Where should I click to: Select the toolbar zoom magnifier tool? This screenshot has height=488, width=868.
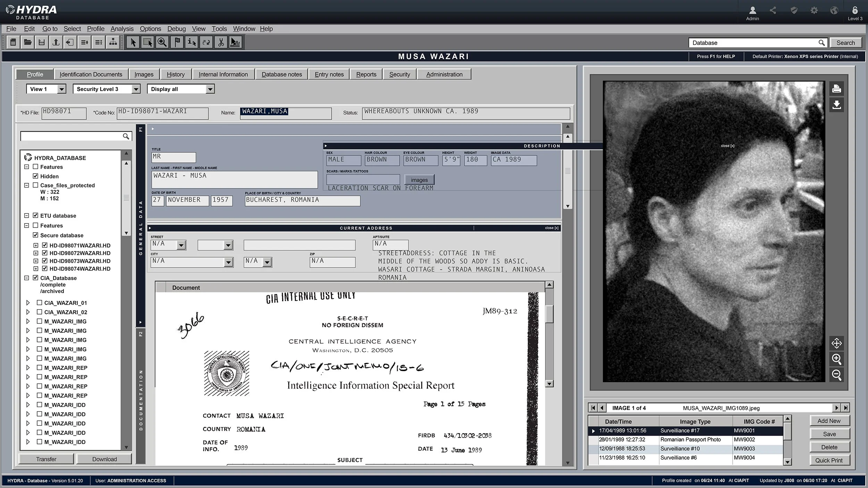click(162, 42)
